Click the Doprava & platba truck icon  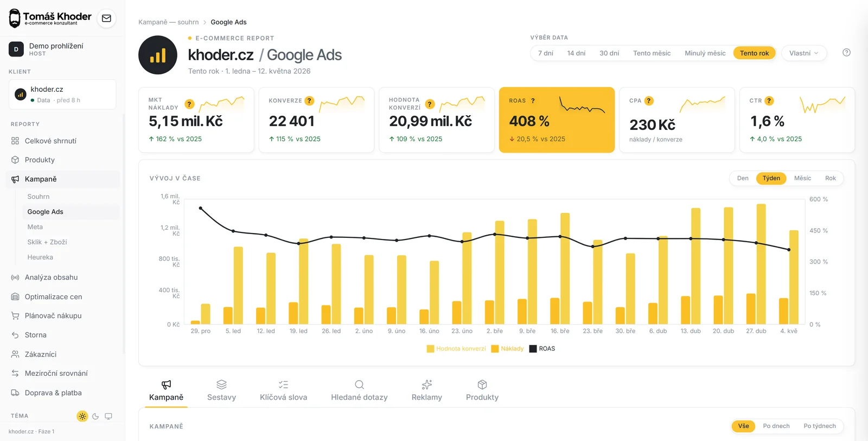[15, 393]
